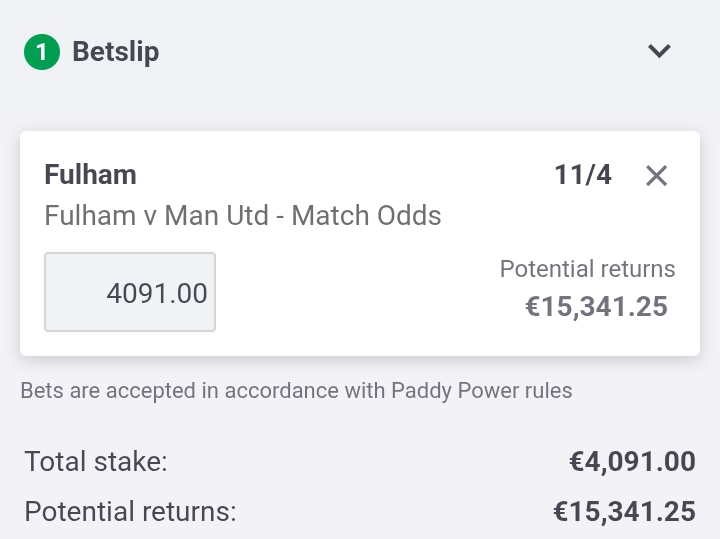720x539 pixels.
Task: Focus the stake field showing 4091.00
Action: 130,292
